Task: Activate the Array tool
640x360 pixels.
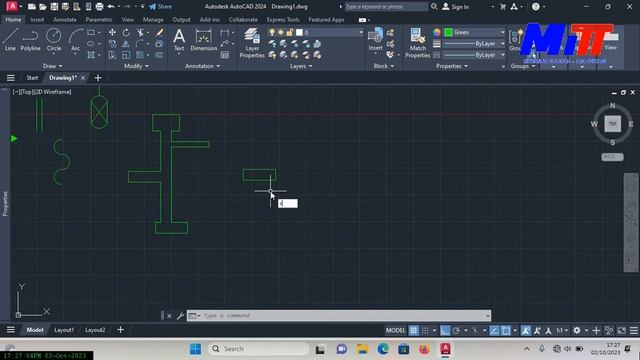Action: [x=140, y=55]
